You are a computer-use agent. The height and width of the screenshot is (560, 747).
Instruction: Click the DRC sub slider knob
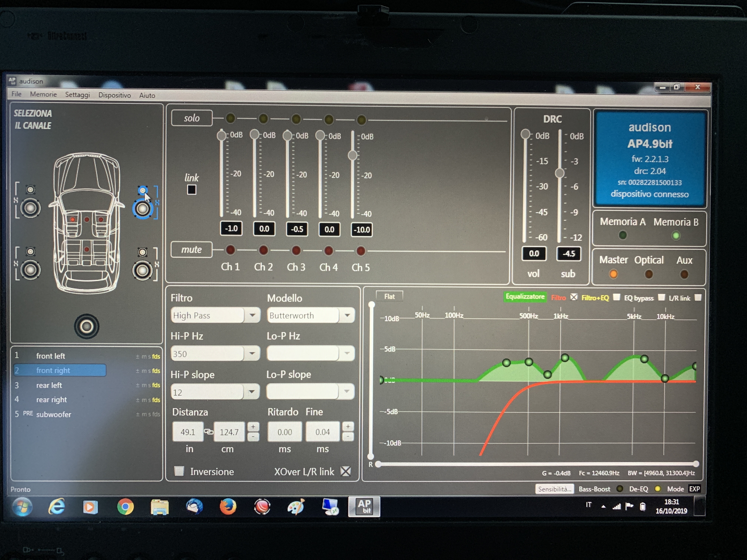pos(560,173)
